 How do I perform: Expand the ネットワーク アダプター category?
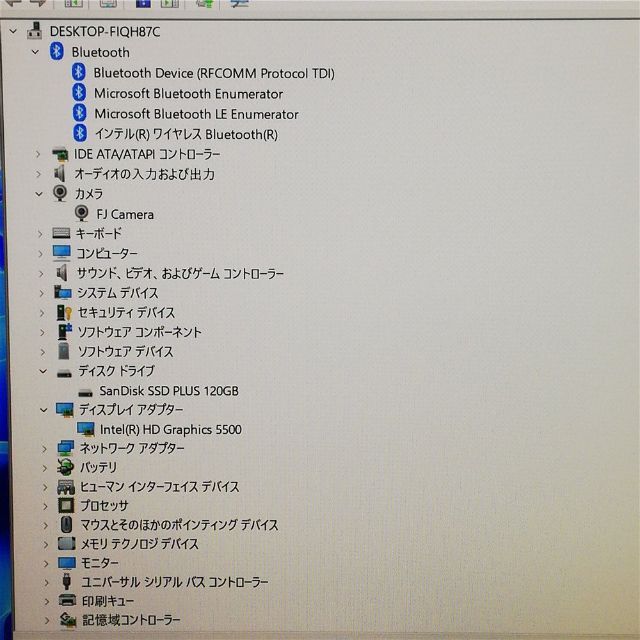tap(44, 449)
